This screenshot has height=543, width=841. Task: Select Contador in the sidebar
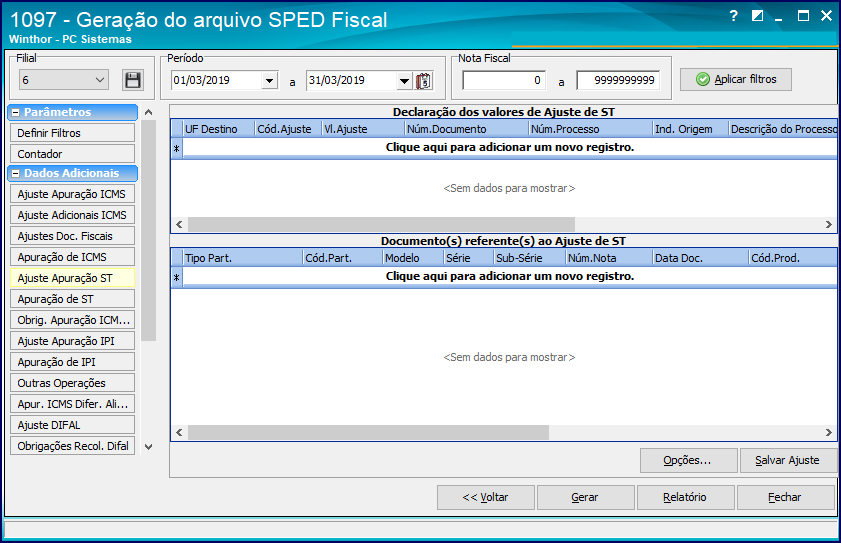72,154
